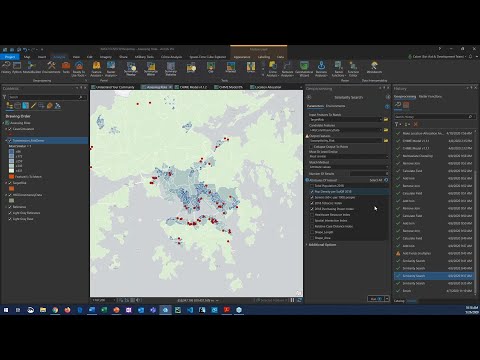
Task: Click Select All attributes link
Action: pyautogui.click(x=376, y=180)
